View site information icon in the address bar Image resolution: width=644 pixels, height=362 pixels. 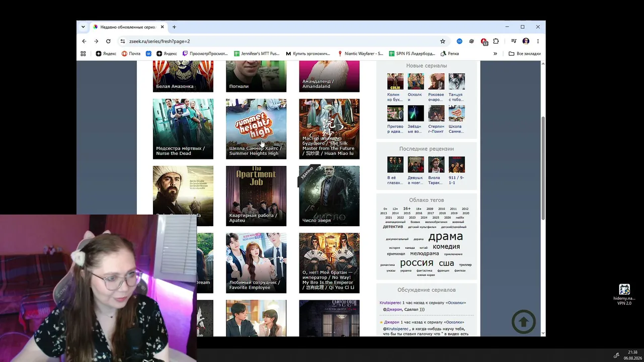click(122, 41)
